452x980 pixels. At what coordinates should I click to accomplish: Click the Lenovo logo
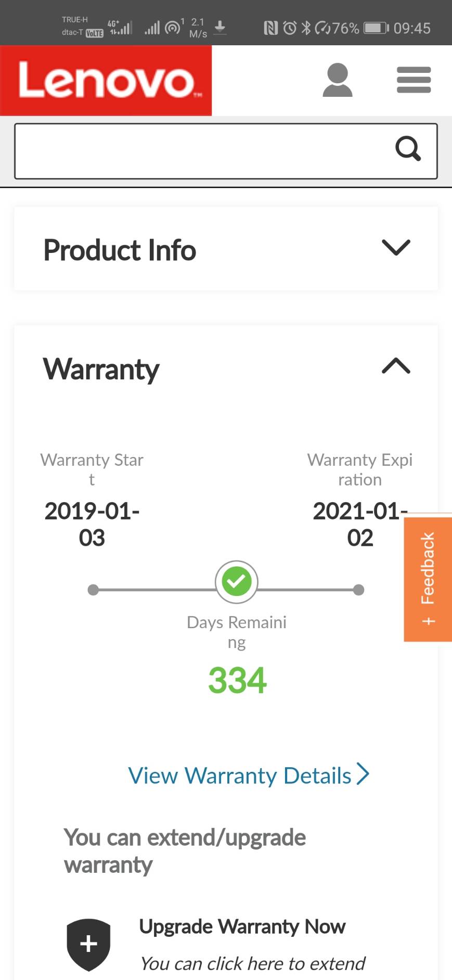pyautogui.click(x=106, y=81)
